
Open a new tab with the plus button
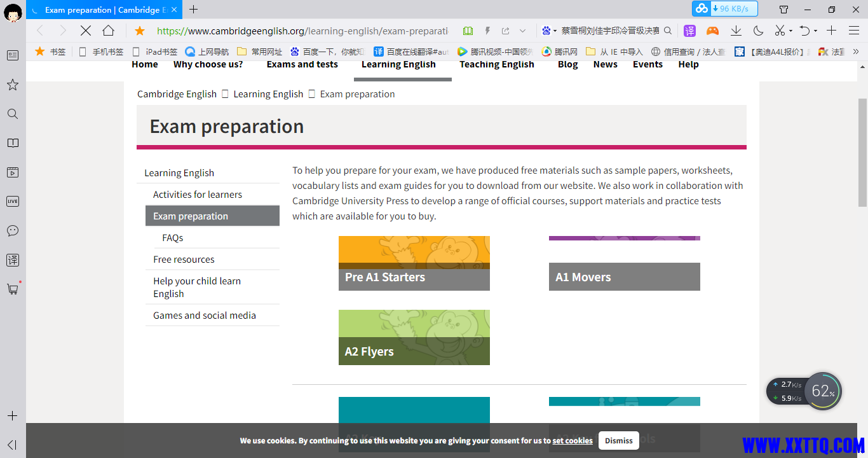(194, 10)
